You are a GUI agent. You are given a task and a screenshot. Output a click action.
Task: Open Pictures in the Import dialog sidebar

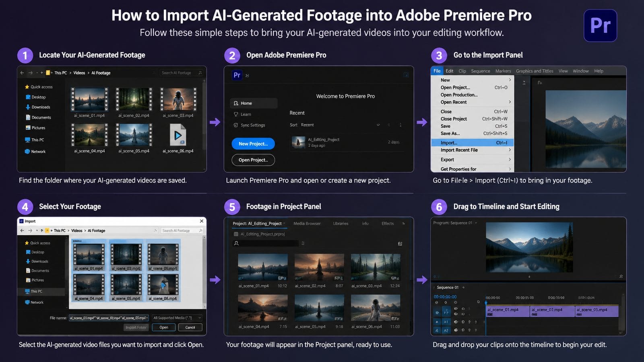click(35, 280)
